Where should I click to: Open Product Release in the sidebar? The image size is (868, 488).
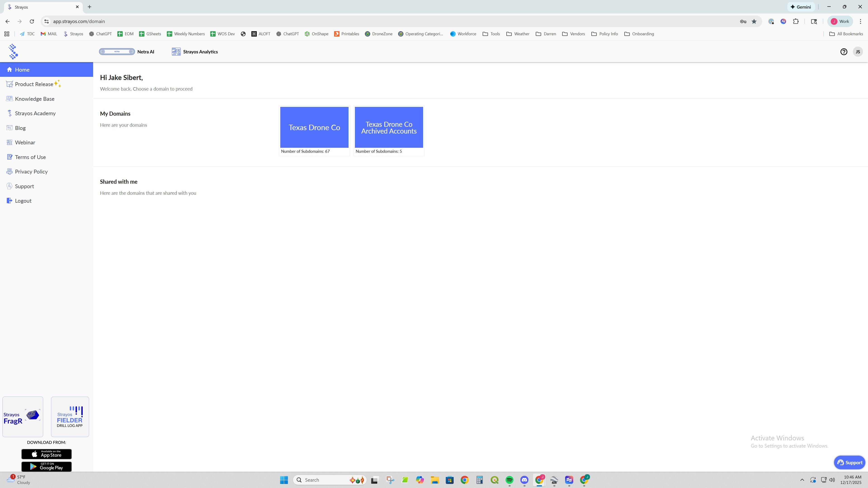tap(34, 84)
